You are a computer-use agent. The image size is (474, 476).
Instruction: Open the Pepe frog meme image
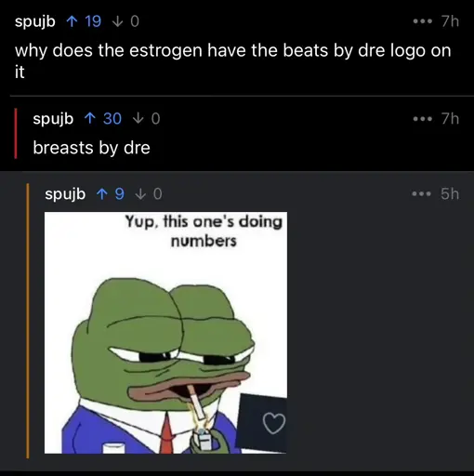point(165,333)
